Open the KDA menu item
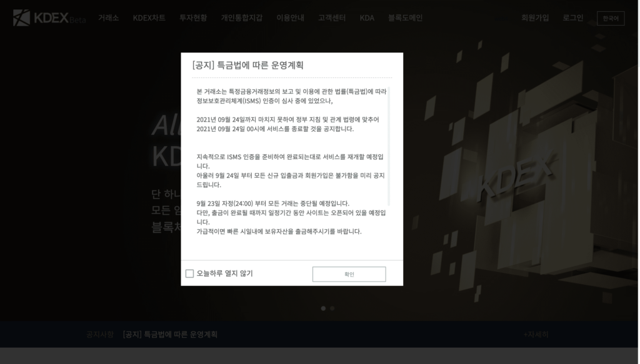This screenshot has height=364, width=640. pyautogui.click(x=367, y=18)
